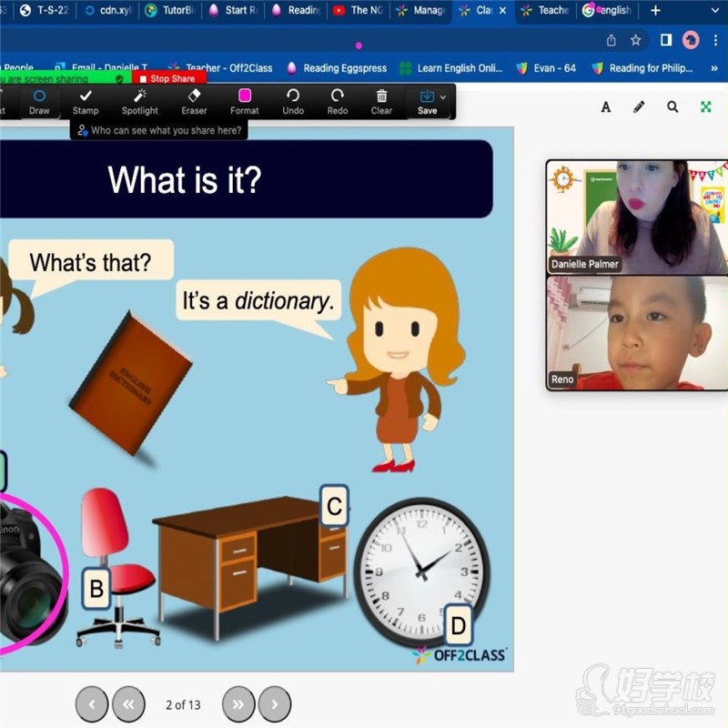This screenshot has width=728, height=728.
Task: Expand the Save dropdown arrow
Action: 443,96
